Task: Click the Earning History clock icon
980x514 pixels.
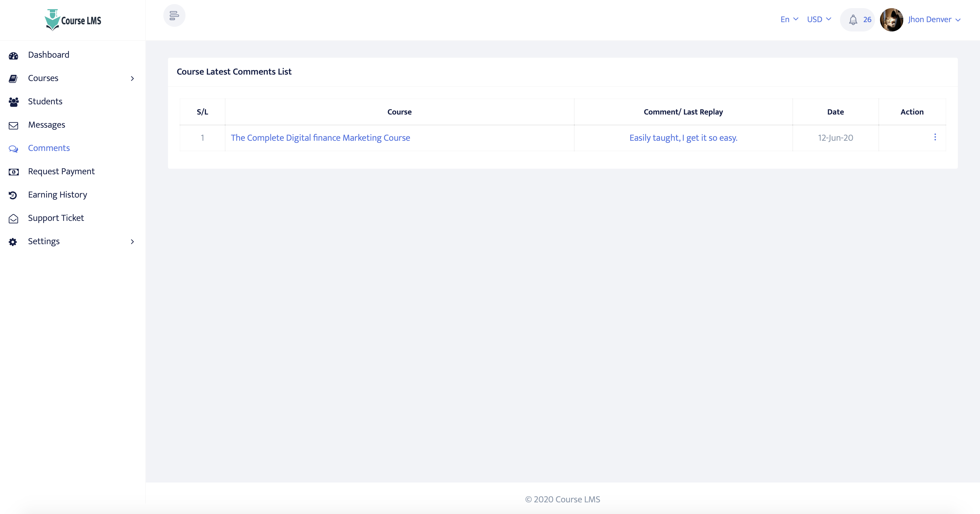Action: tap(13, 196)
